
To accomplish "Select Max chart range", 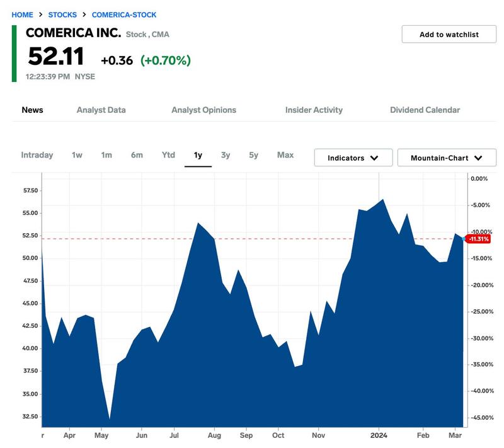I will pyautogui.click(x=285, y=155).
